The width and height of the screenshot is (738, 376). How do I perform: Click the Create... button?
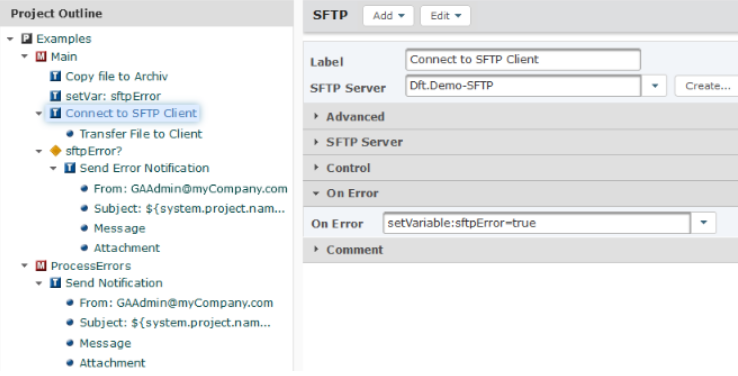click(x=707, y=86)
